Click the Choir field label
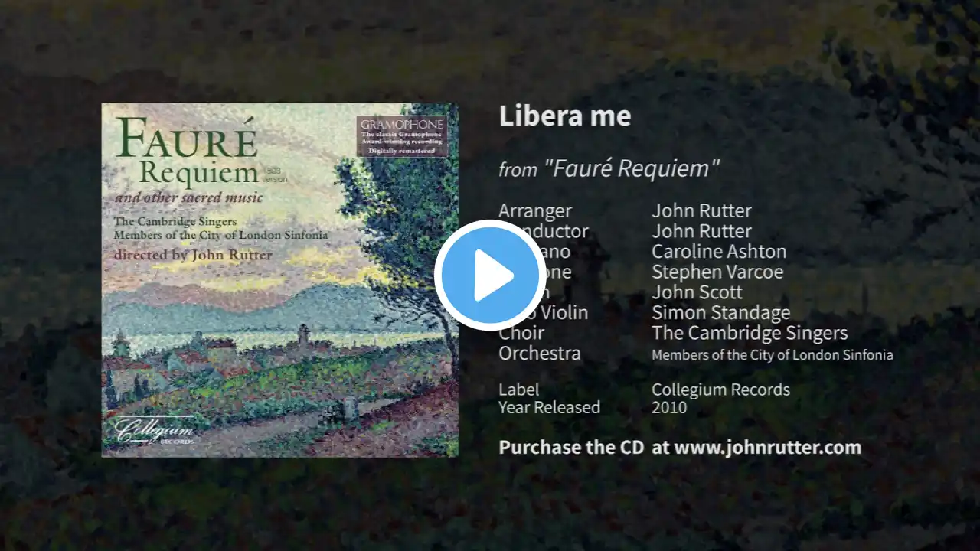 (521, 333)
